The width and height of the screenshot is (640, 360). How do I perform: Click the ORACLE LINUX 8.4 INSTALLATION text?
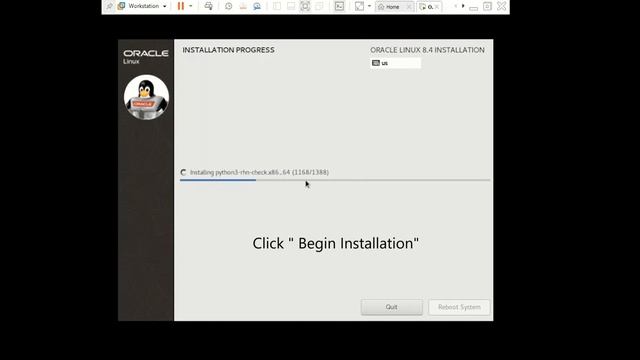427,50
